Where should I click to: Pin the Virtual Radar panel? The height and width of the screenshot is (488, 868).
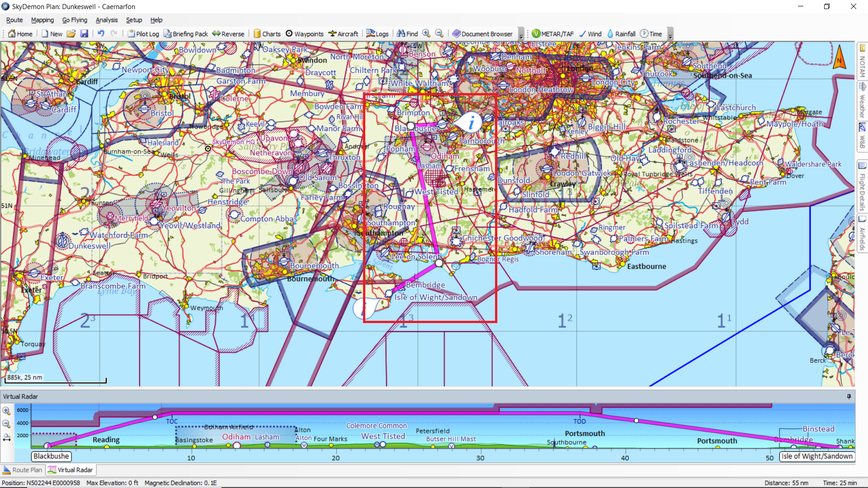tap(849, 396)
